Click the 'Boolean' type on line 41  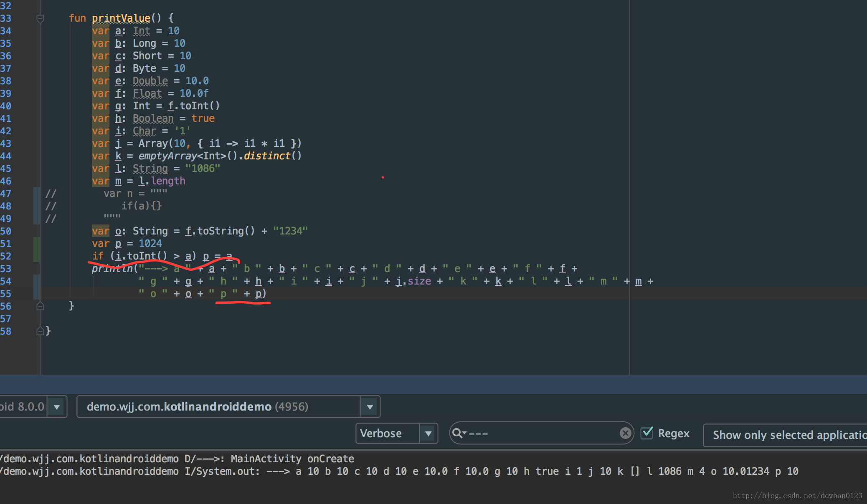click(153, 118)
